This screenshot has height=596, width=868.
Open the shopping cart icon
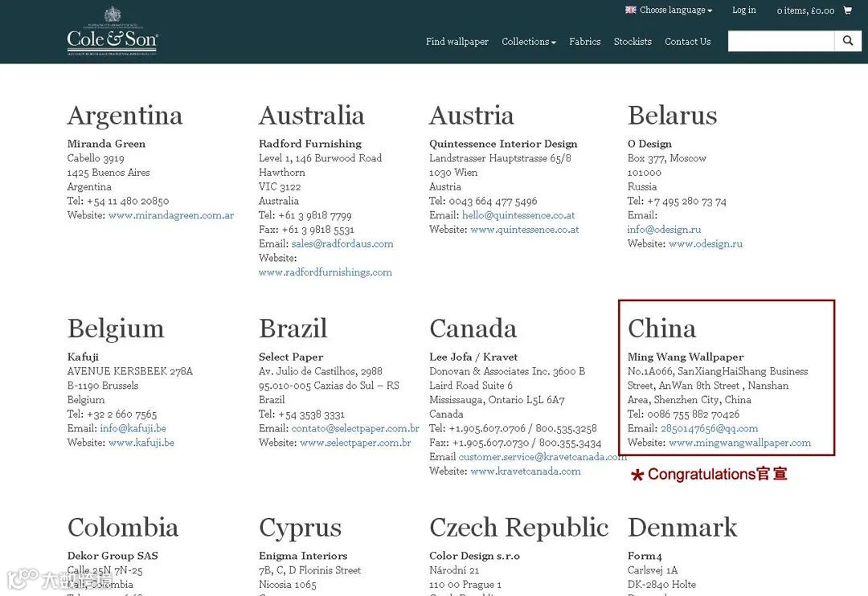tap(848, 10)
